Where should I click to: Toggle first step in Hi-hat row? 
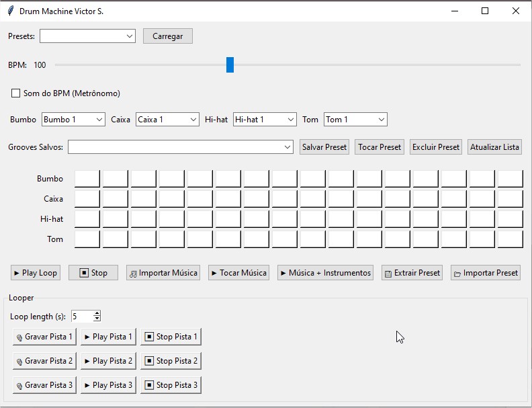click(87, 219)
